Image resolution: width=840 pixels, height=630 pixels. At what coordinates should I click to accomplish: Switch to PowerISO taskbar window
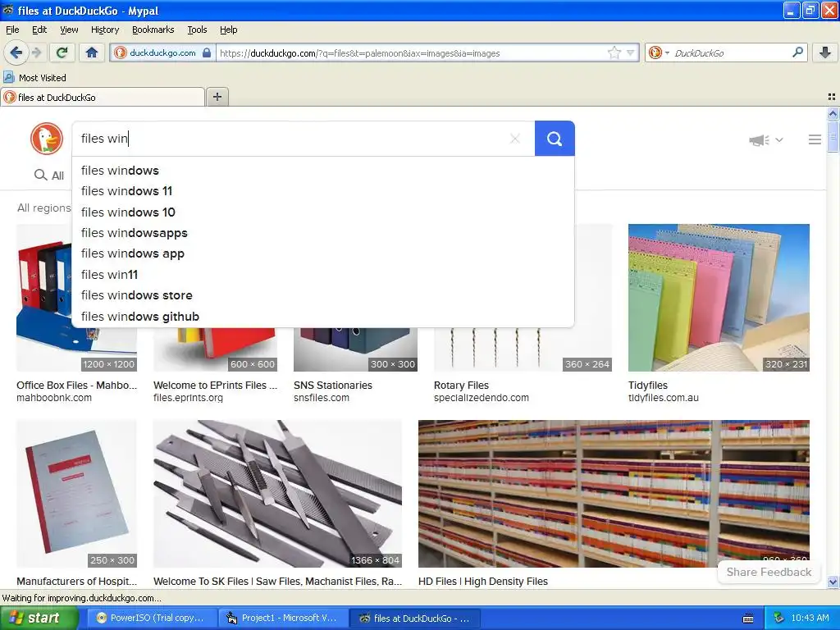(x=150, y=618)
